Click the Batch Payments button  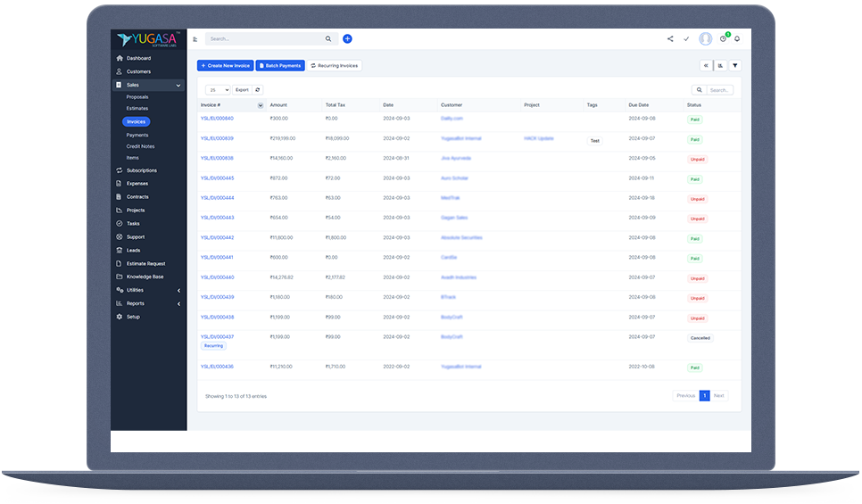280,65
